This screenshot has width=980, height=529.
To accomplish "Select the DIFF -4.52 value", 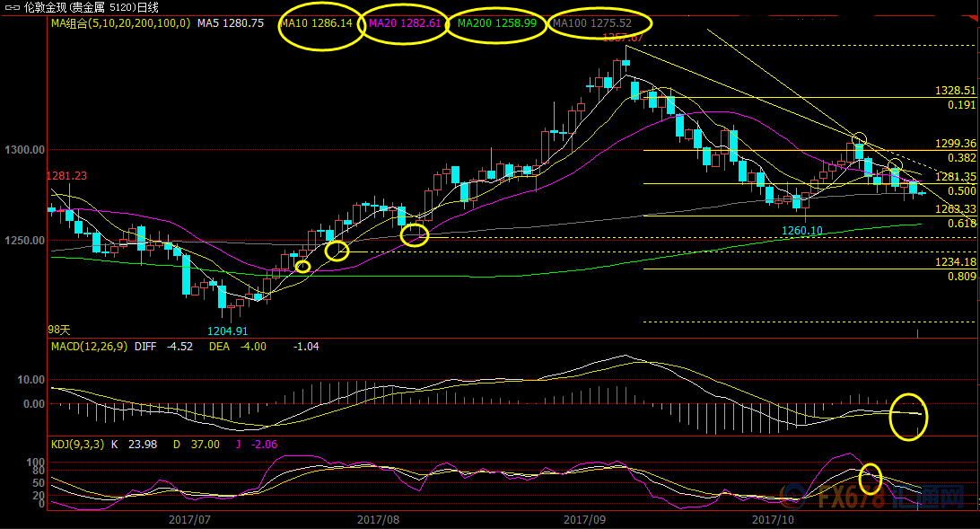I will click(x=163, y=347).
